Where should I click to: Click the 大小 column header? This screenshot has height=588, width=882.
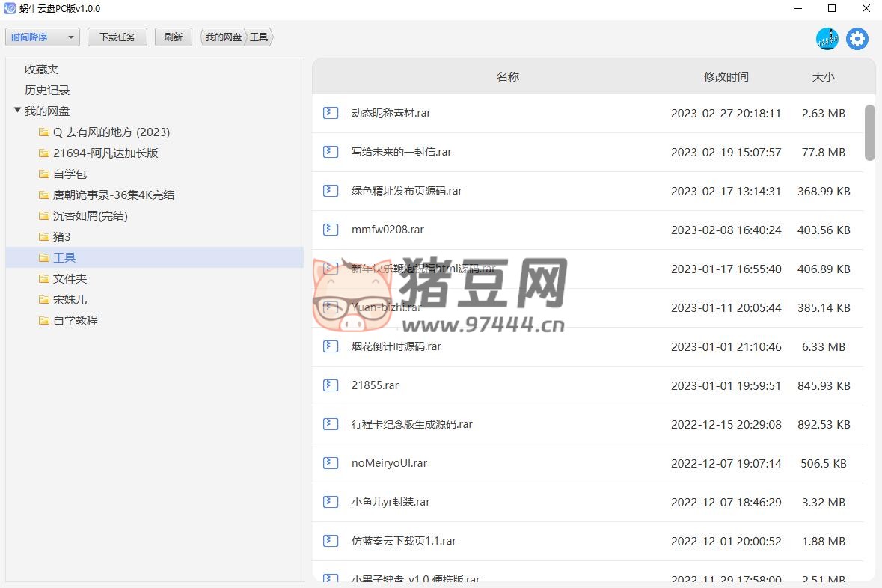point(823,76)
